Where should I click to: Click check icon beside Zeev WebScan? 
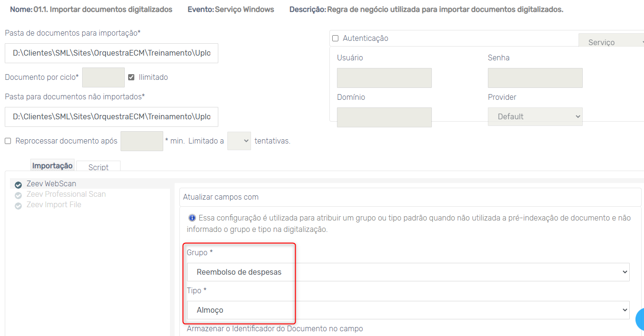[18, 185]
